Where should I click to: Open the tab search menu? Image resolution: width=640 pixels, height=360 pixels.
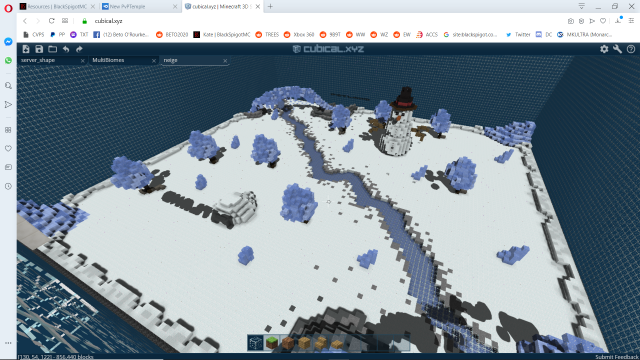581,6
